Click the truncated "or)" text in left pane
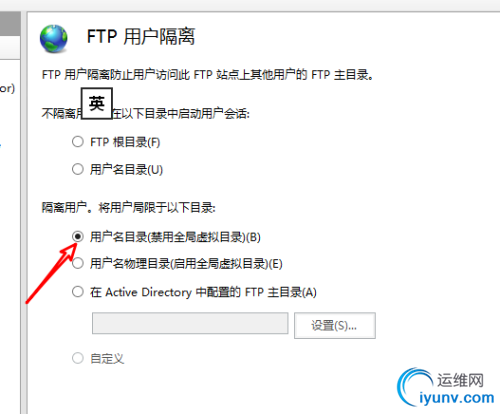Screen dimensions: 500x414 point(7,89)
